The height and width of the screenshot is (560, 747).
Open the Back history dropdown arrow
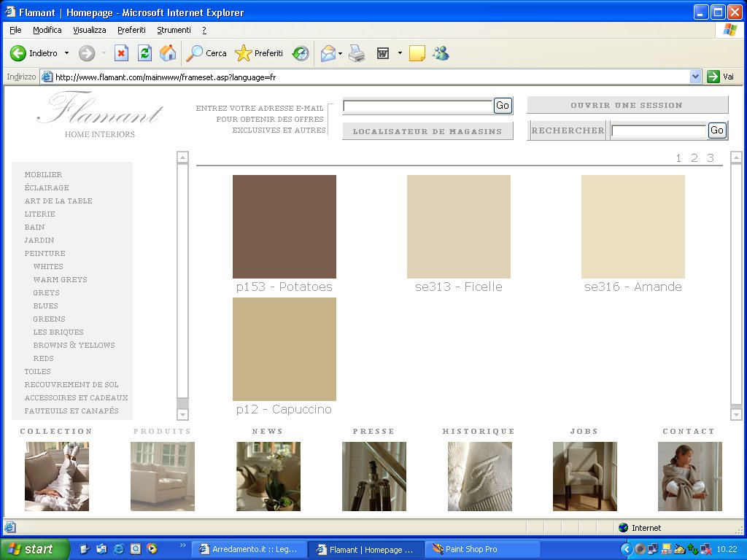(x=66, y=53)
